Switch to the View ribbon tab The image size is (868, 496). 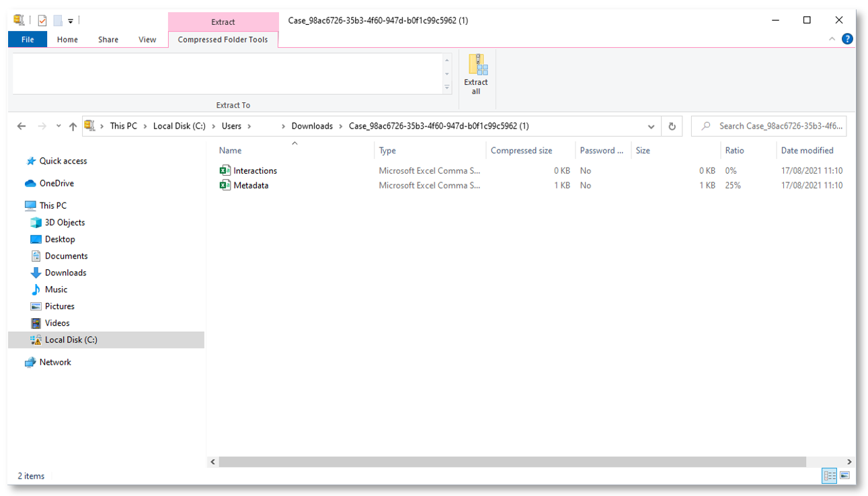tap(147, 40)
